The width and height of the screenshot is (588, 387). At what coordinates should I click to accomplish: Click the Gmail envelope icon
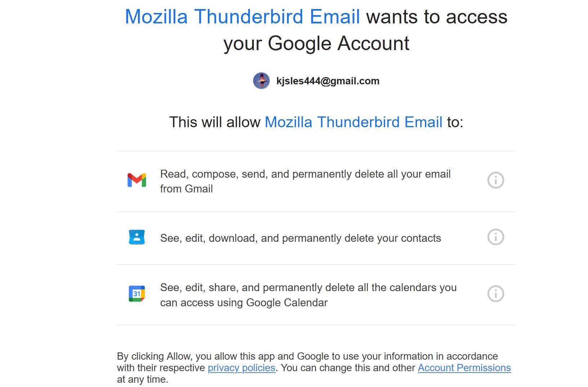click(137, 180)
